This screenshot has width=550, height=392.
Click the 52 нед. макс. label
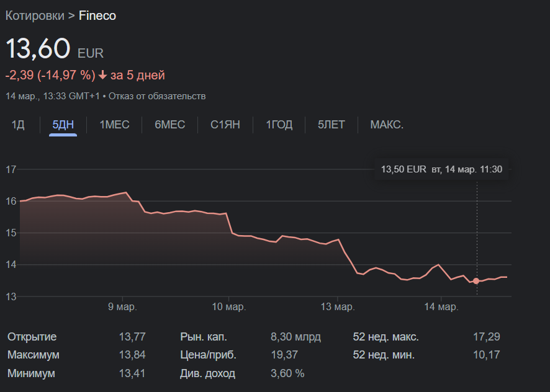[386, 337]
